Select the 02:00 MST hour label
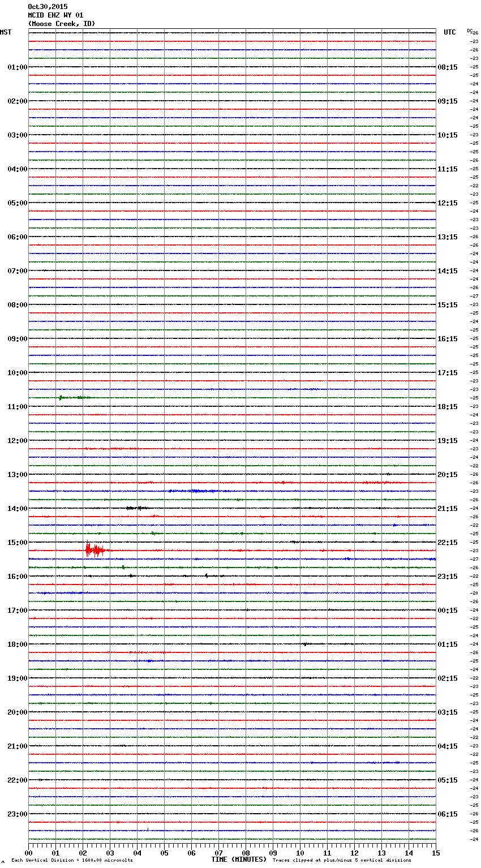The height and width of the screenshot is (868, 481). tap(18, 101)
